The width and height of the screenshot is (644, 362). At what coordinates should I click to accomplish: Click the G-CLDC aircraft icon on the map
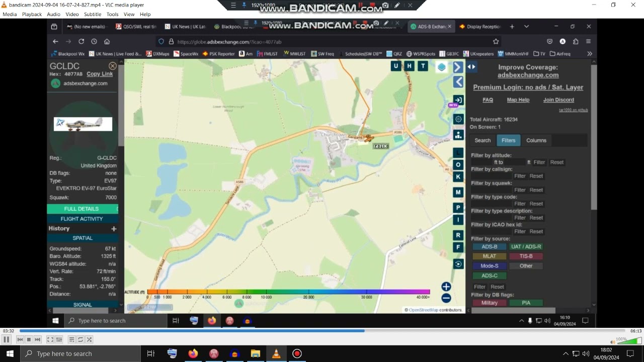pyautogui.click(x=369, y=138)
